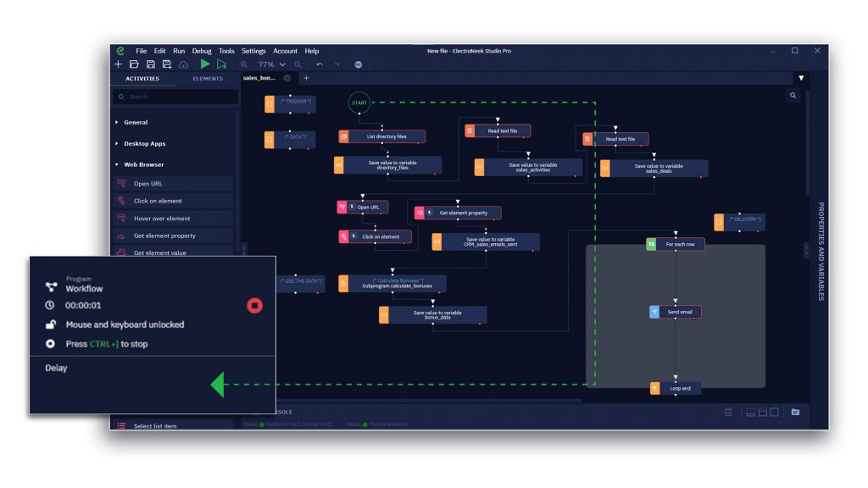Click the Save As toolbar icon
868x488 pixels.
166,64
